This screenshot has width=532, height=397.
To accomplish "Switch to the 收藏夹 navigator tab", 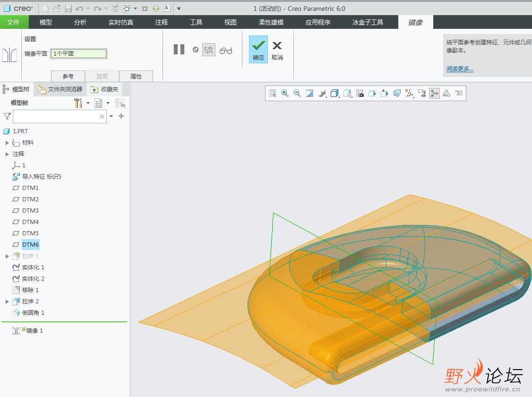I will coord(104,89).
